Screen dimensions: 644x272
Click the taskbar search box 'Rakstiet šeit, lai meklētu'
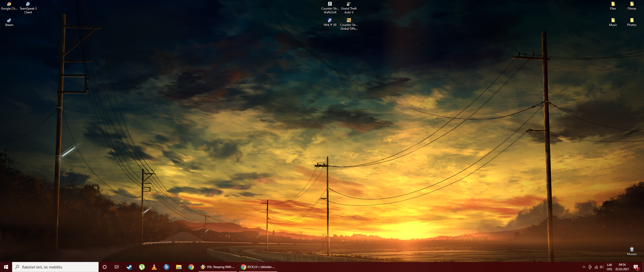point(55,267)
